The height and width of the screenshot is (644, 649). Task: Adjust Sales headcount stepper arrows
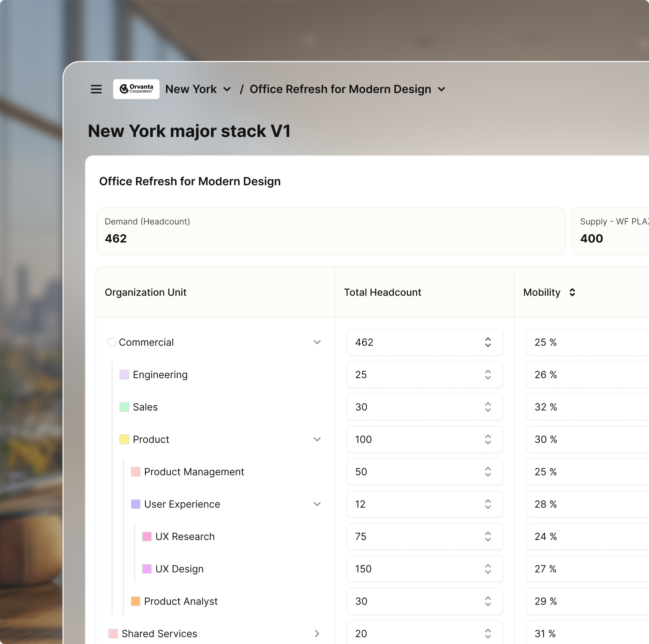pos(488,407)
